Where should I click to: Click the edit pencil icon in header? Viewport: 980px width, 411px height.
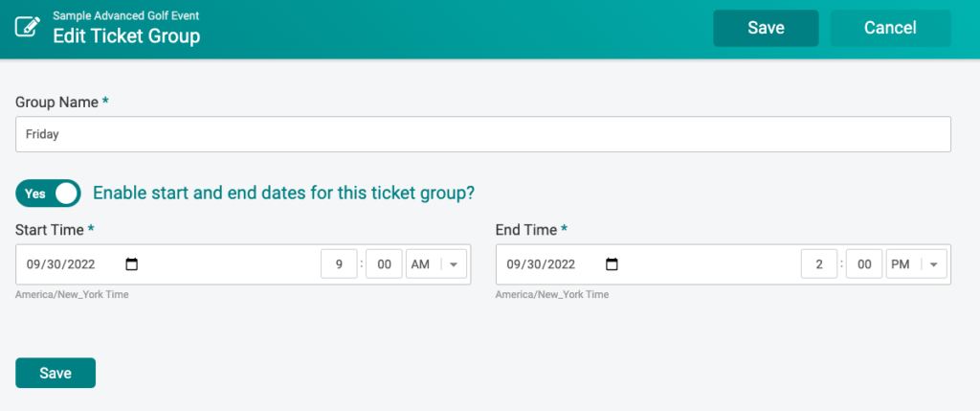pos(28,27)
